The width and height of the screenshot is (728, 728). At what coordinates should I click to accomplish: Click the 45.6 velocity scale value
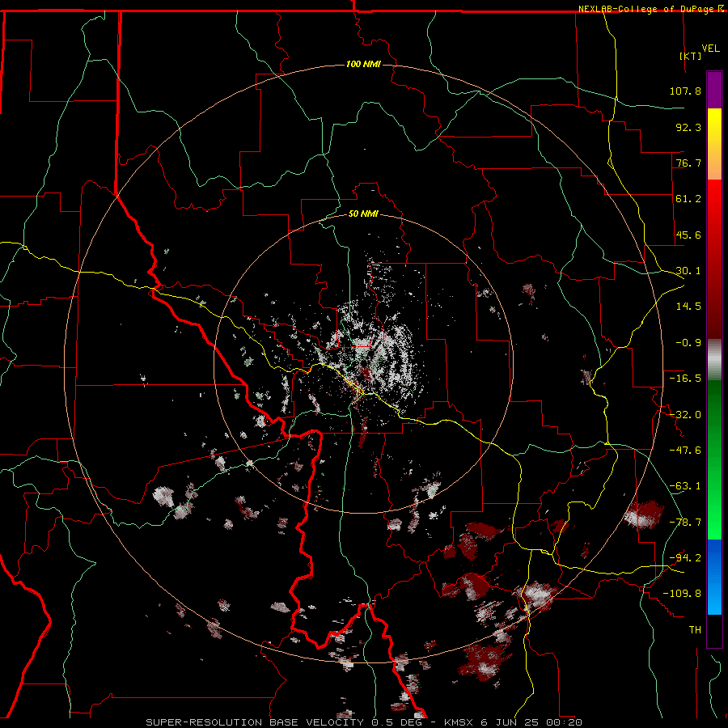click(x=688, y=235)
